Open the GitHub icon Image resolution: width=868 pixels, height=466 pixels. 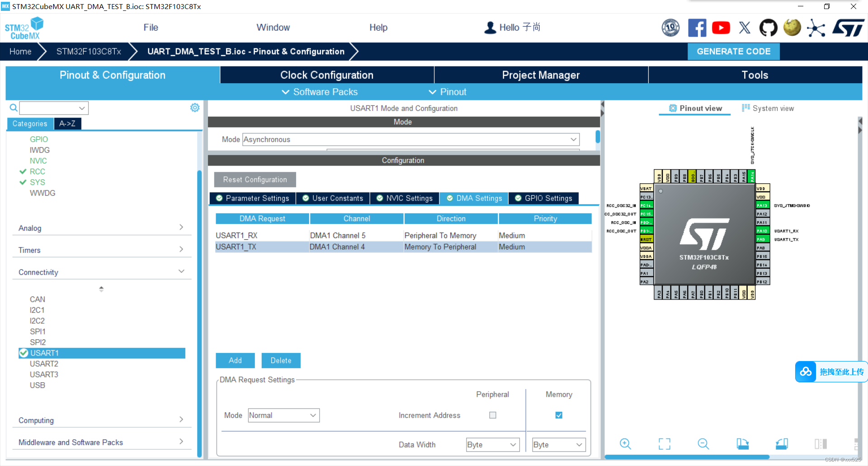[x=768, y=28]
